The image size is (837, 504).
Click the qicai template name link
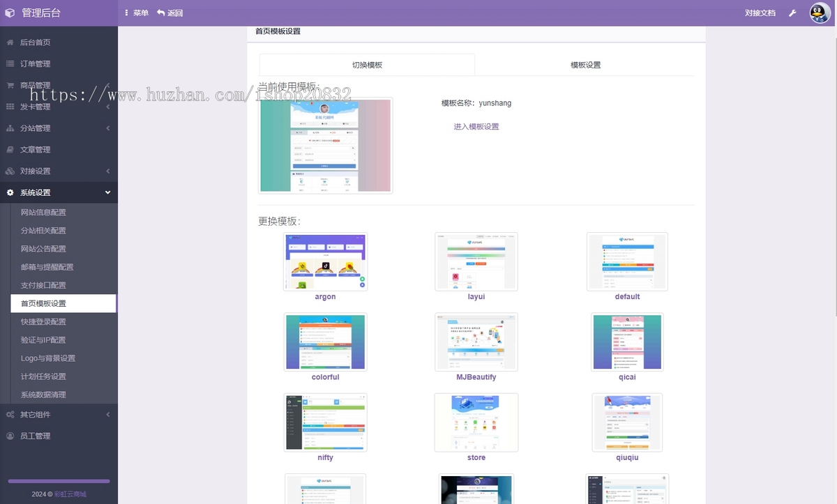click(627, 377)
